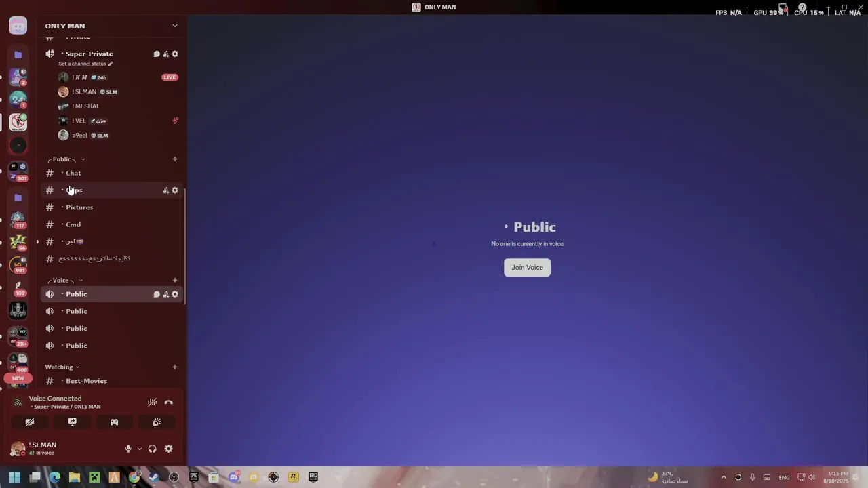Collapse the Voice category
This screenshot has height=488, width=868.
point(64,281)
